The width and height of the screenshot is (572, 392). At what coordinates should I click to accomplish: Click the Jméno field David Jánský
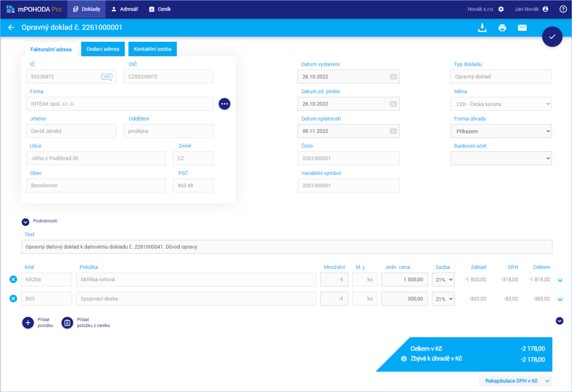[x=71, y=131]
